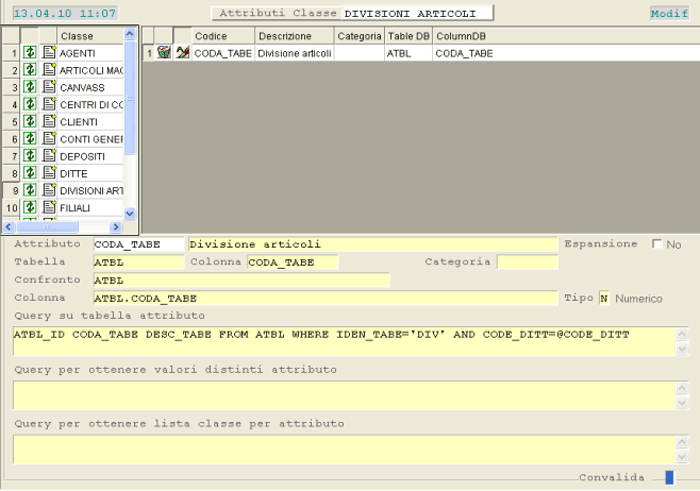Click the delete bin icon for CODA_TABE
Screen dimensions: 700x491
coord(164,53)
